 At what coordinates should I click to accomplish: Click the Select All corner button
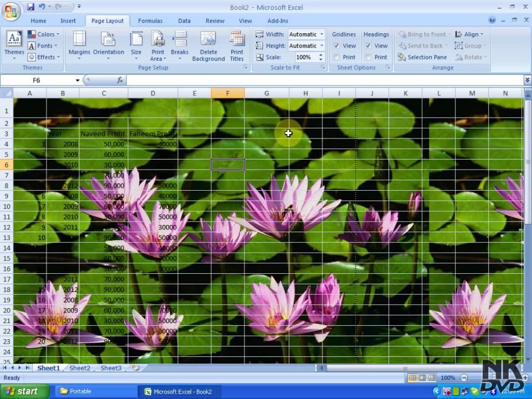7,93
